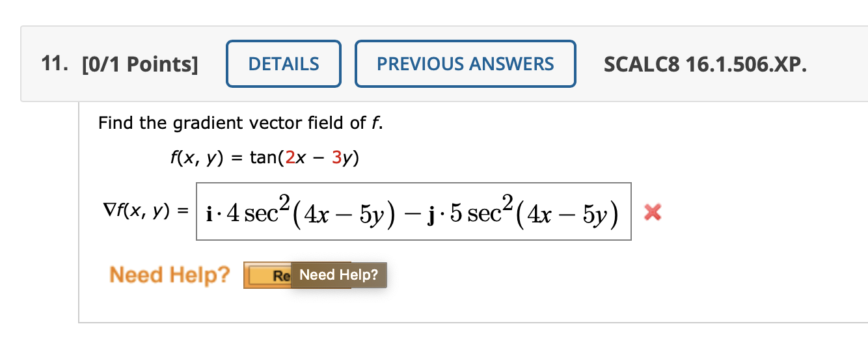Click the question number 11
Image resolution: width=868 pixels, height=350 pixels.
pyautogui.click(x=55, y=64)
